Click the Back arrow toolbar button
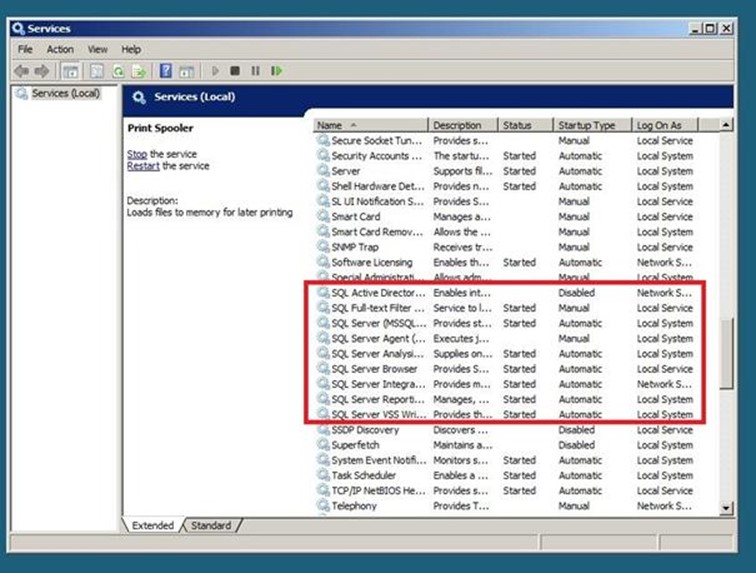Image resolution: width=756 pixels, height=573 pixels. pos(21,71)
